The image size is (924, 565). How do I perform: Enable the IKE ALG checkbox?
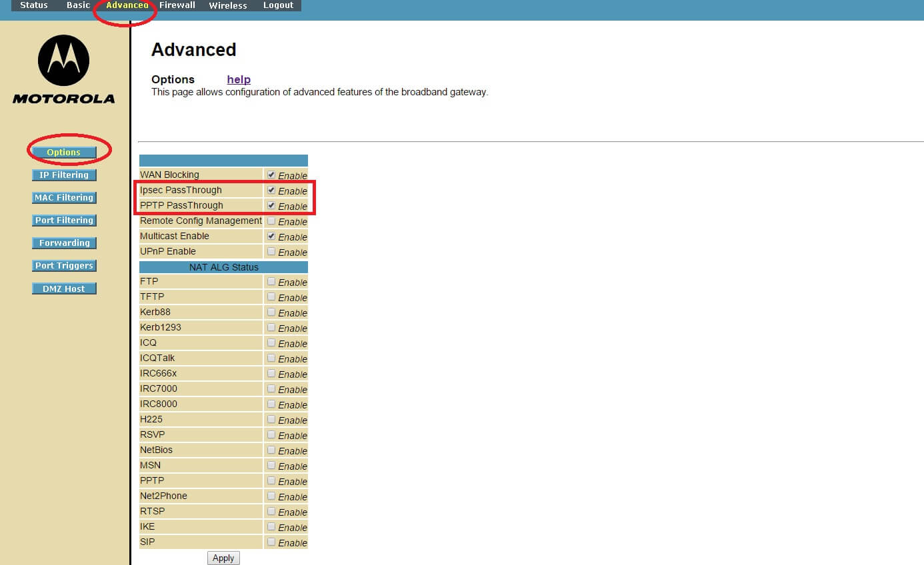[271, 526]
